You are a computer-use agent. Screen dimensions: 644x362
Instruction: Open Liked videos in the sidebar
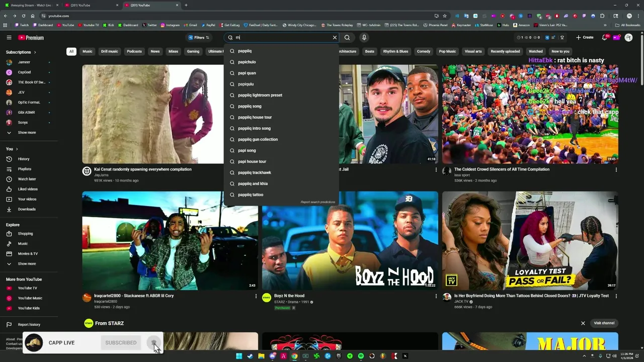28,189
